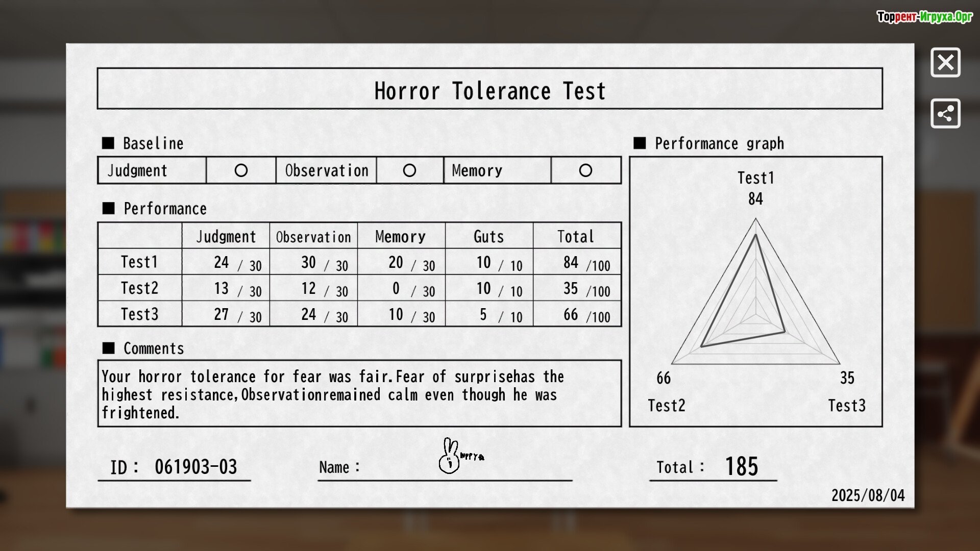The width and height of the screenshot is (980, 551).
Task: Click the watermark link in corner
Action: click(x=924, y=17)
